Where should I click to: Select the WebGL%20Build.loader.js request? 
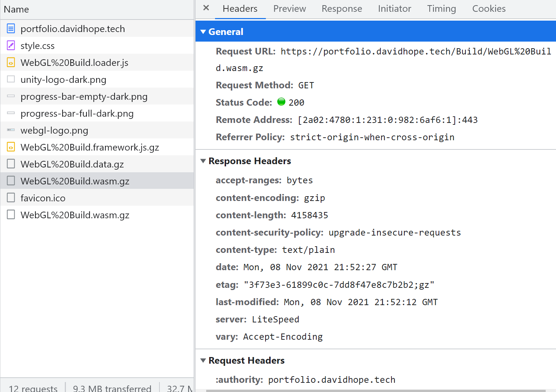pos(97,62)
